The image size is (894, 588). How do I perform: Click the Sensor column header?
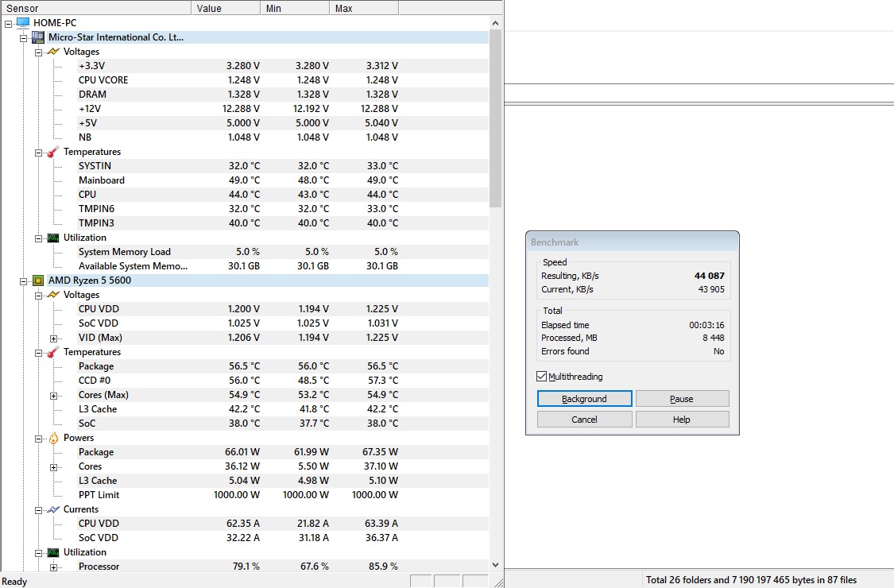pyautogui.click(x=95, y=8)
